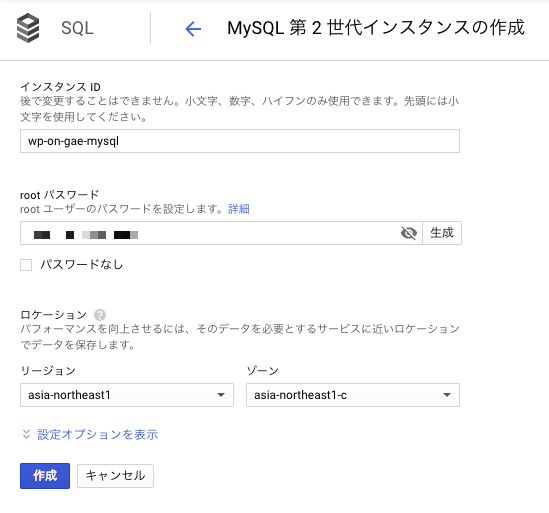
Task: Click the インスタンス ID label
Action: tap(61, 86)
